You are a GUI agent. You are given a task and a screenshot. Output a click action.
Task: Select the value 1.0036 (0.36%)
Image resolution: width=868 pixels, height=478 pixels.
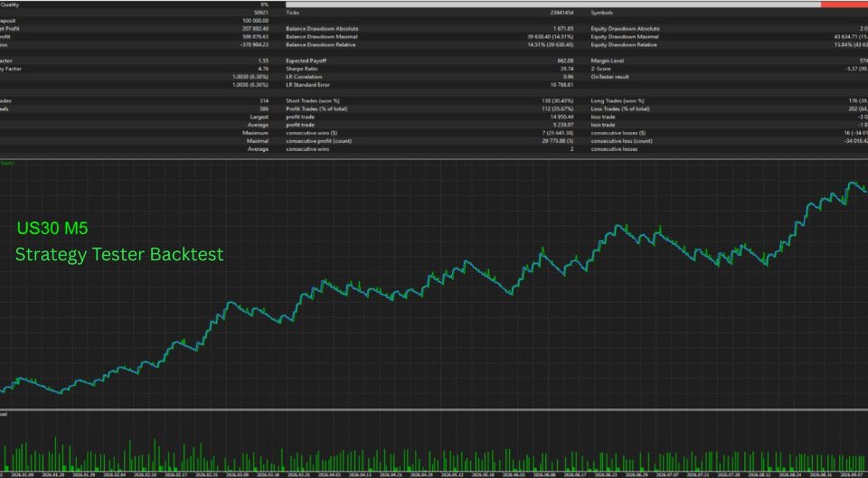(250, 85)
